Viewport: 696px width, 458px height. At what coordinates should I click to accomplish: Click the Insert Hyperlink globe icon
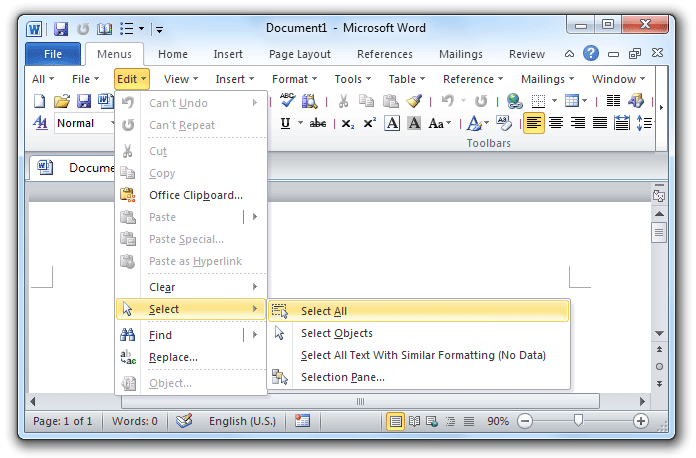pyautogui.click(x=514, y=101)
